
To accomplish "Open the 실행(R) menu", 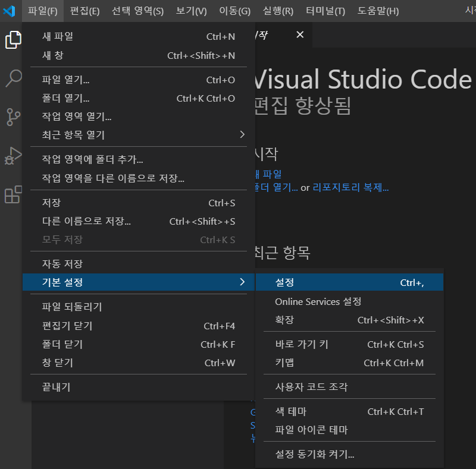I will pos(278,11).
